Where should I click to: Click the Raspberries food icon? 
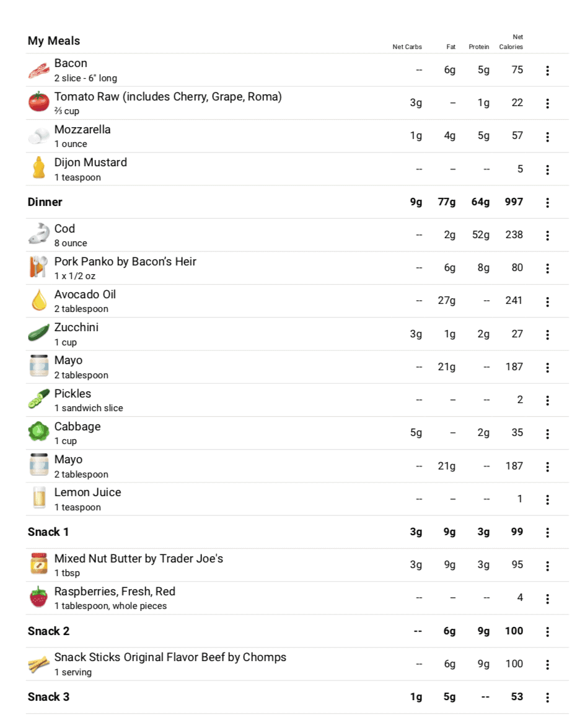(x=39, y=597)
